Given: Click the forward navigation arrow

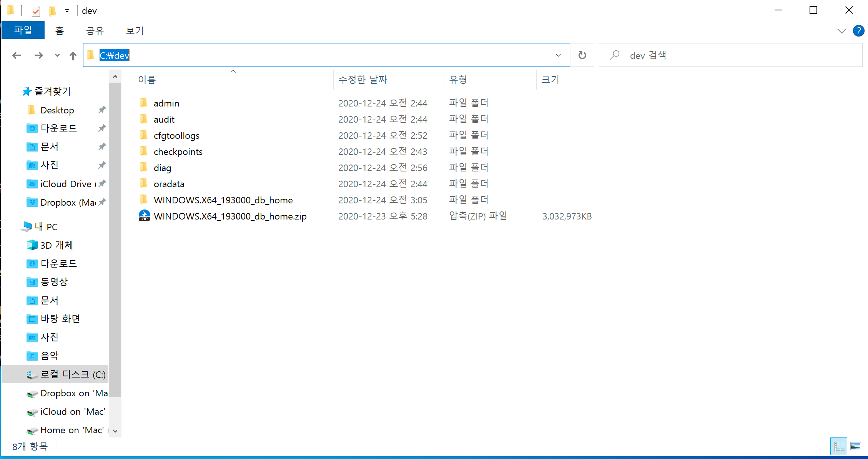Looking at the screenshot, I should (x=38, y=55).
